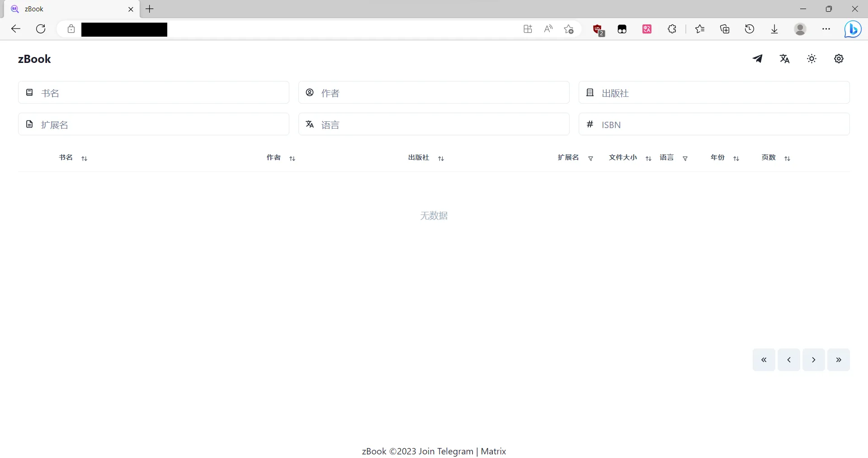
Task: Go to last page with double-right arrows
Action: [x=839, y=360]
